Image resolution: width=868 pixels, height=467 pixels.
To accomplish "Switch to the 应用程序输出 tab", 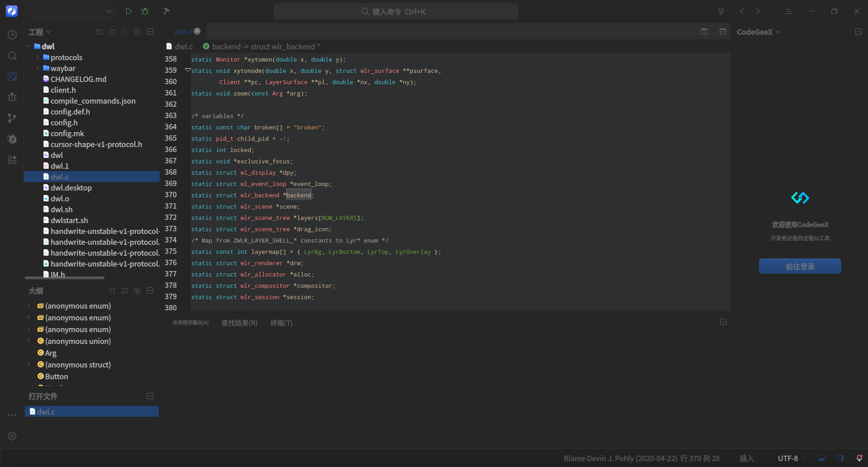I will 191,323.
